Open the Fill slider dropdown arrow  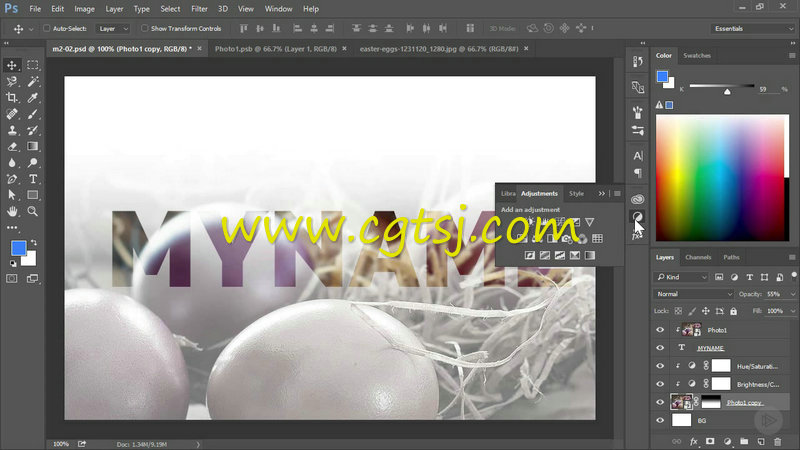pos(793,311)
